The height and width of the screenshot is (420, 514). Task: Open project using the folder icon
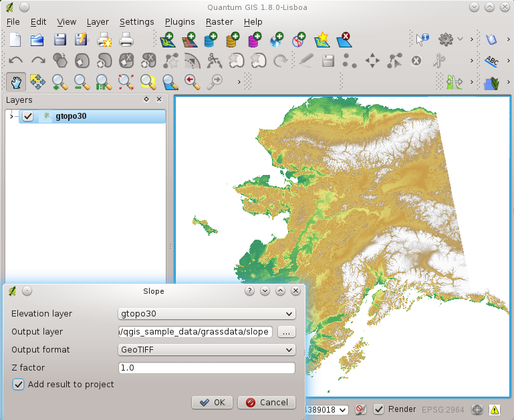(x=37, y=39)
